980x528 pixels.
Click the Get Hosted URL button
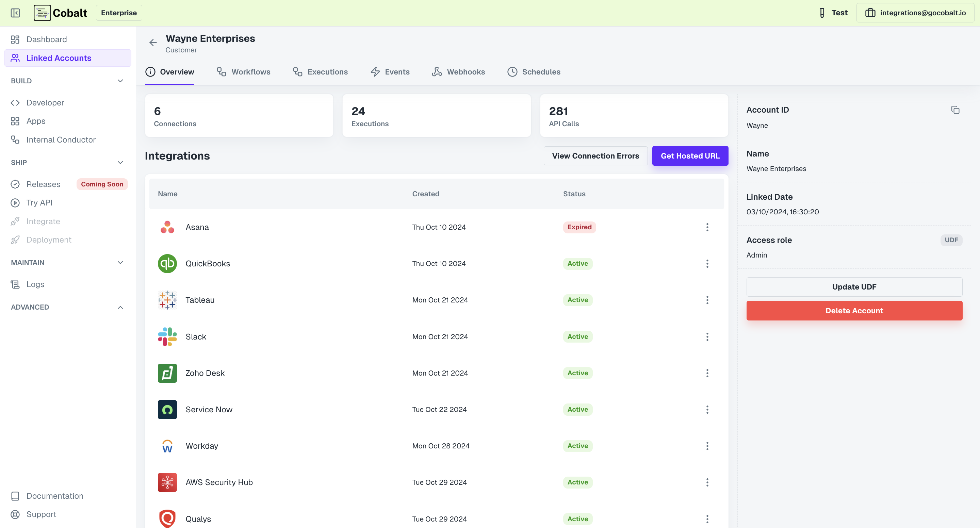690,156
